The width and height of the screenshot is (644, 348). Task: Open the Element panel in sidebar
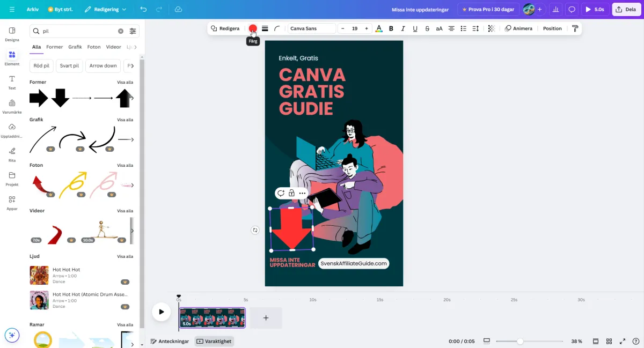[12, 58]
